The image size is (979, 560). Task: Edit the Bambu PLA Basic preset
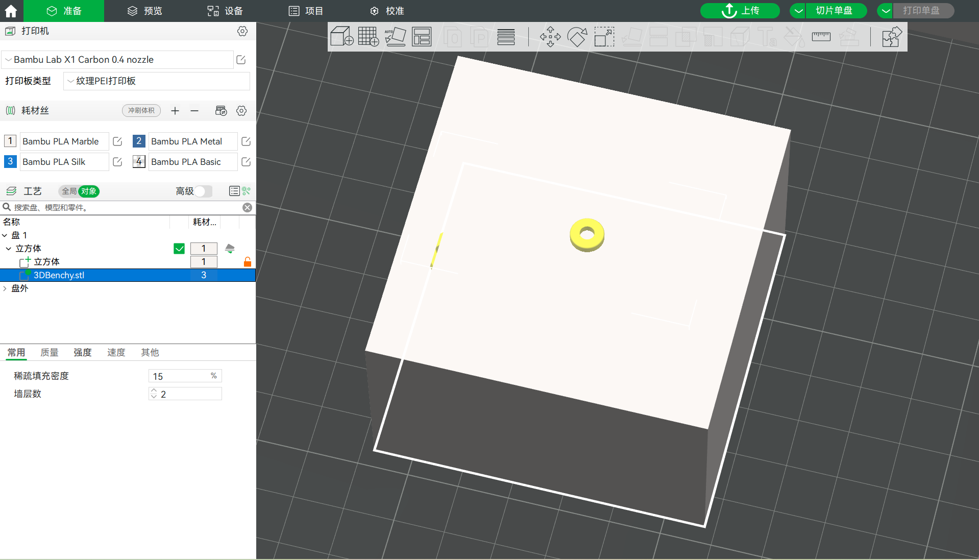pos(246,162)
